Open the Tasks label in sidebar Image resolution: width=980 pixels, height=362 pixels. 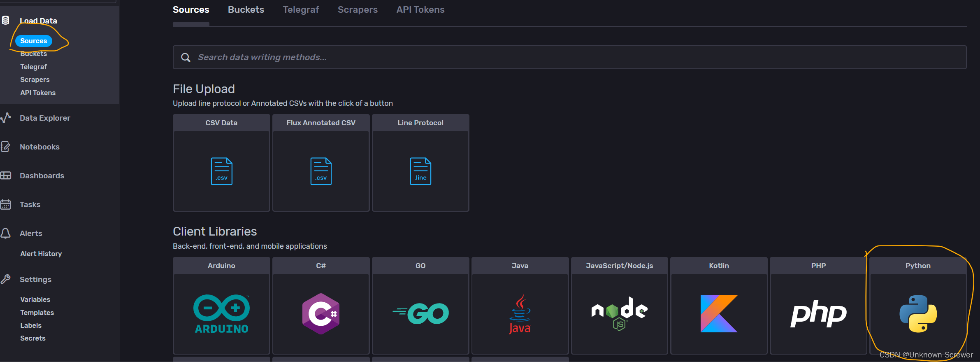30,204
